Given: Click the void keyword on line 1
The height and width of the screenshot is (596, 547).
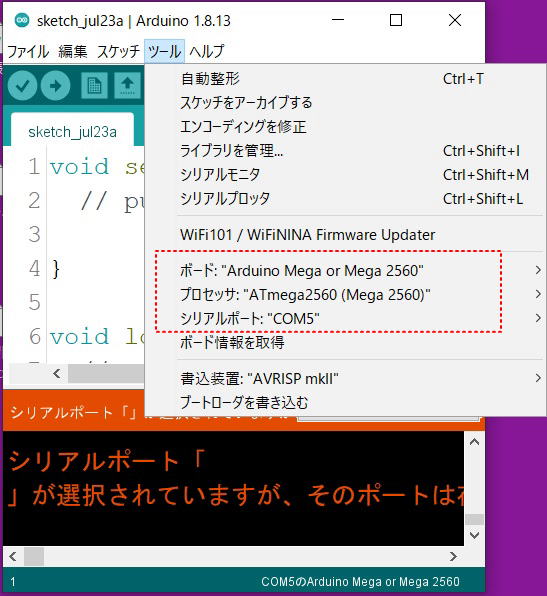Looking at the screenshot, I should (79, 166).
